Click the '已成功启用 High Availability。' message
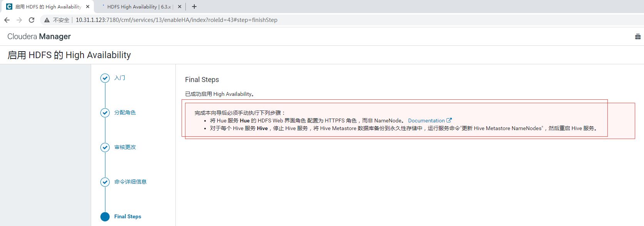Viewport: 644px width, 226px height. pos(220,94)
